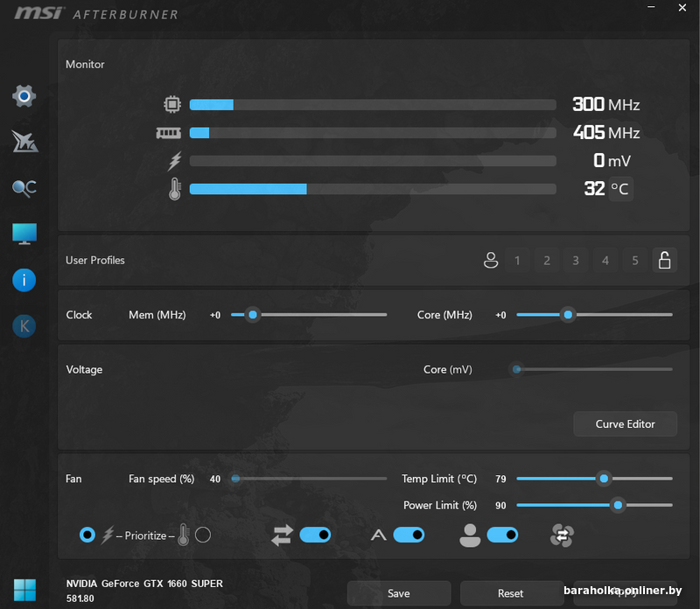This screenshot has width=700, height=609.
Task: Click the Windows logo startup icon
Action: pyautogui.click(x=24, y=590)
